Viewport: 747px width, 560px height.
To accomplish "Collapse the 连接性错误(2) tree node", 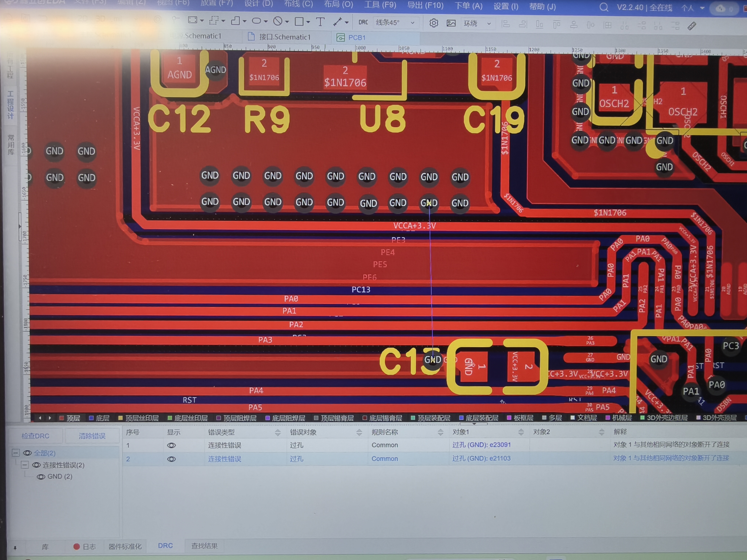I will pyautogui.click(x=25, y=465).
